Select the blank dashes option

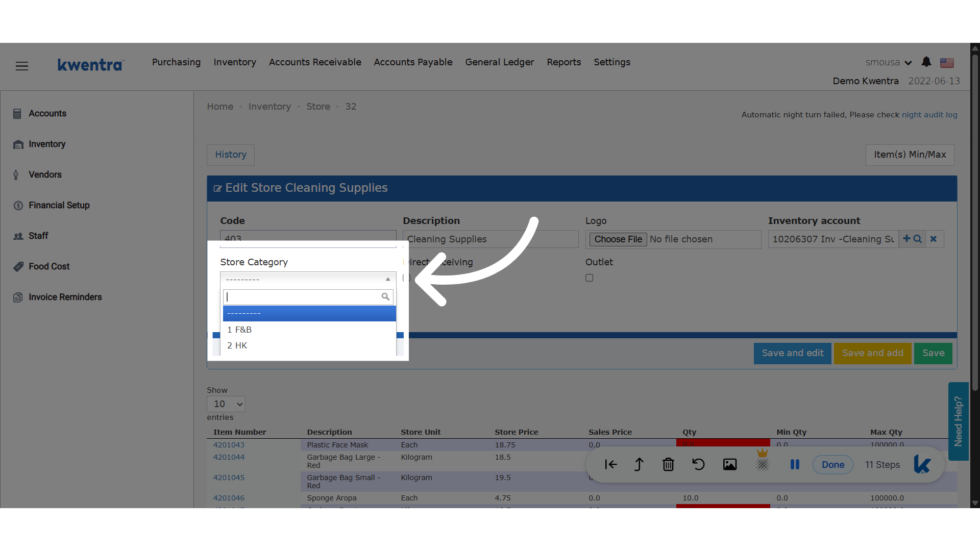309,313
